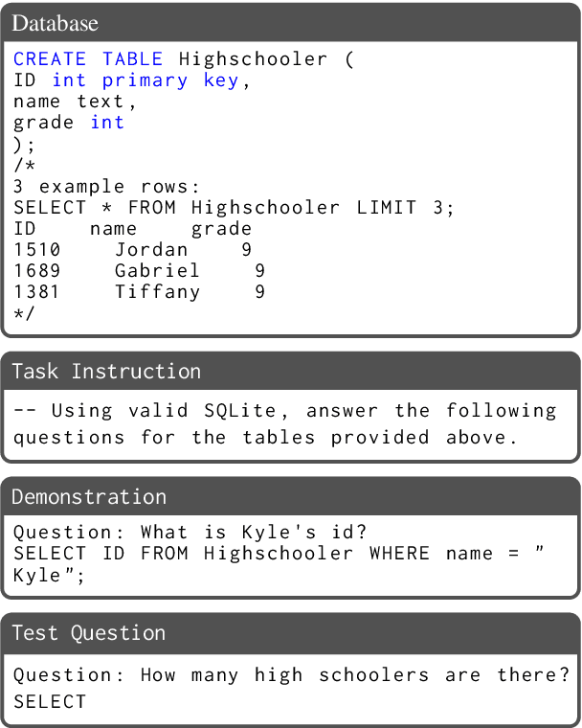Select the "name text" column definition
This screenshot has height=728, width=582.
(75, 102)
